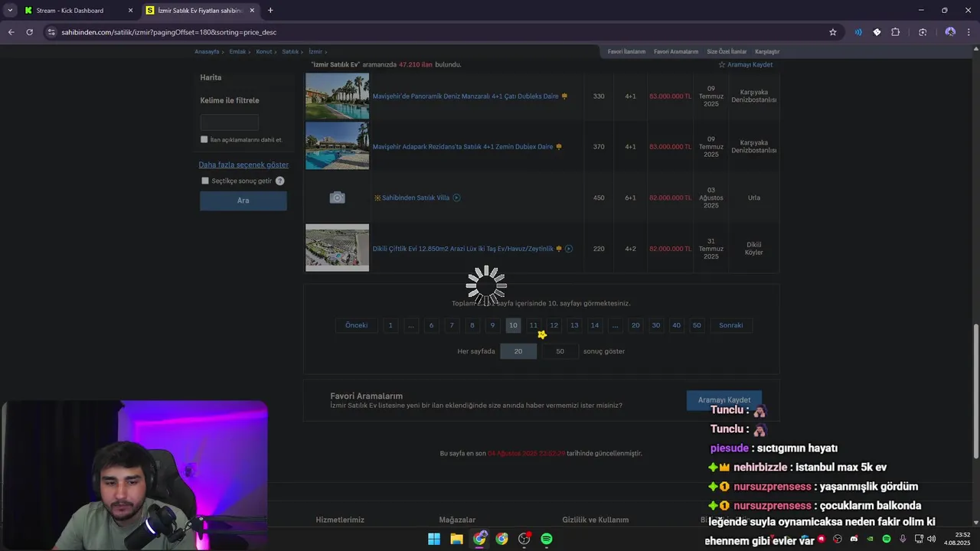The height and width of the screenshot is (551, 980).
Task: Show 50 results per page
Action: 560,351
